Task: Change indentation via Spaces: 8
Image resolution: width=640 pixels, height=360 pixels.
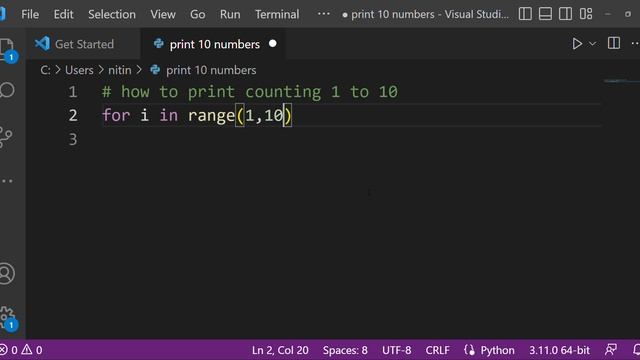Action: [345, 350]
